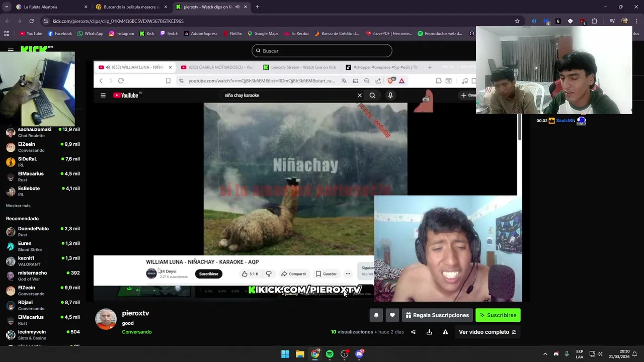The height and width of the screenshot is (362, 644).
Task: Close the Buscando la pelicula tab
Action: pos(166,7)
